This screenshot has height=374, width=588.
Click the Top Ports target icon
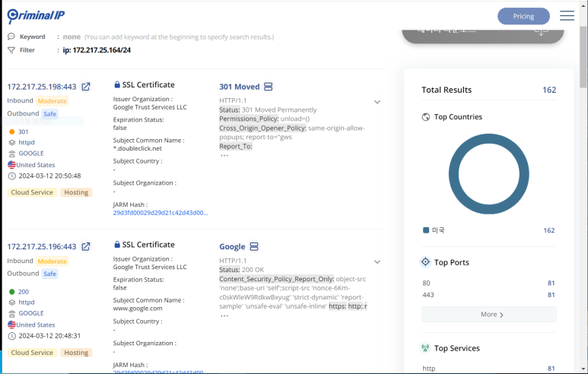point(425,262)
